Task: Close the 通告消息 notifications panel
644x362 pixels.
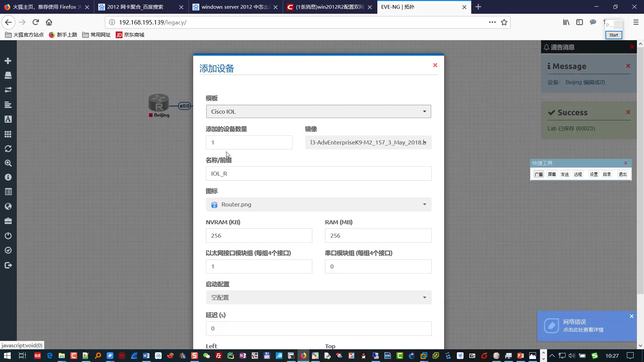Action: tap(632, 47)
